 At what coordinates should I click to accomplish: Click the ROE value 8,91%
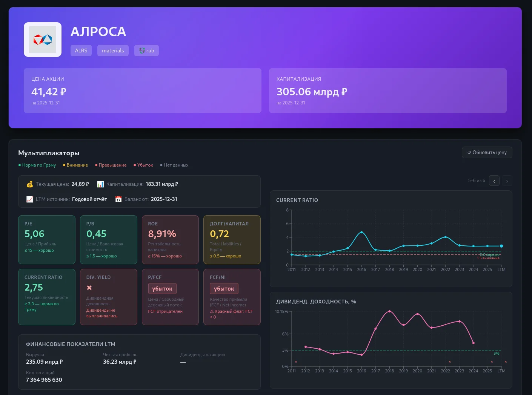pyautogui.click(x=162, y=234)
